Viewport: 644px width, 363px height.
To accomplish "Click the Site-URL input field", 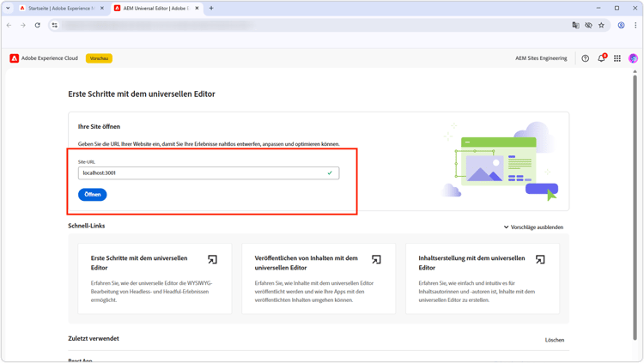I will 209,173.
